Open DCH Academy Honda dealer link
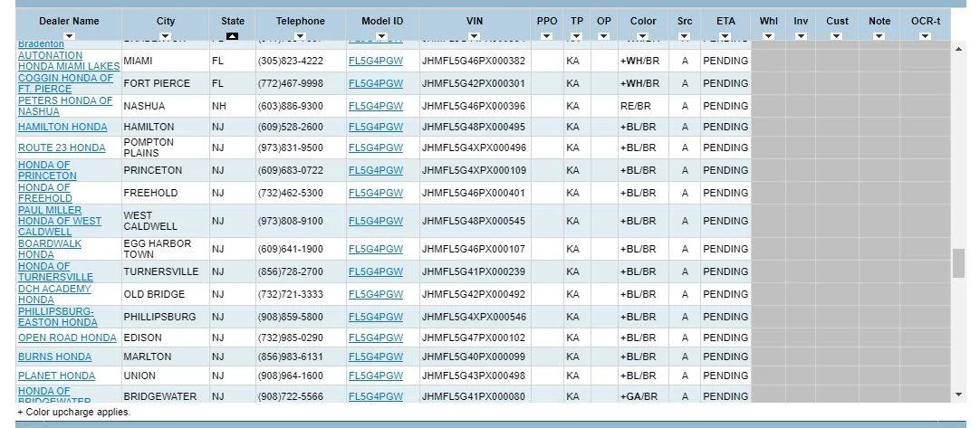Viewport: 980px width, 428px height. pyautogui.click(x=54, y=294)
